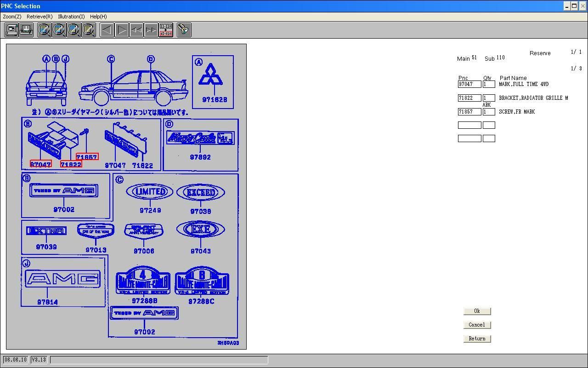Viewport: 588px width, 368px height.
Task: Click the fourth, yellow-page magnifier icon
Action: (x=89, y=30)
